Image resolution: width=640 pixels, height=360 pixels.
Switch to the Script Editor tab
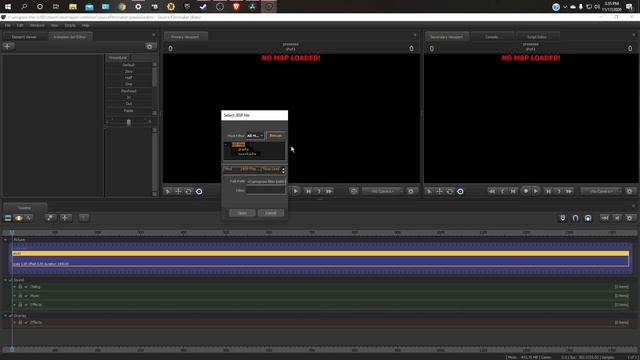coord(537,37)
